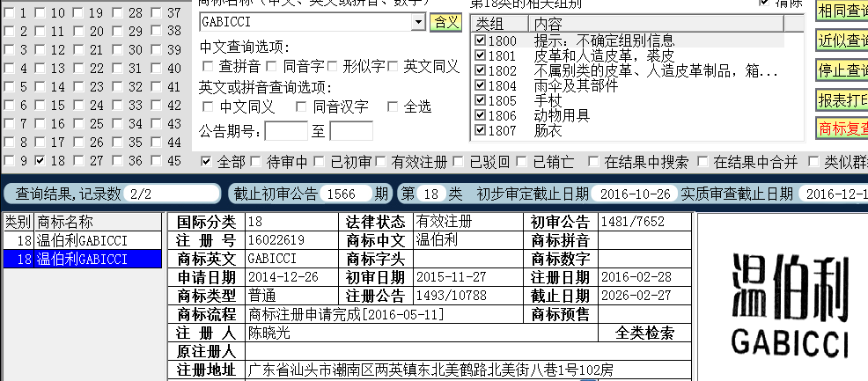
Task: Uncheck group 1802 checkbox
Action: 481,70
